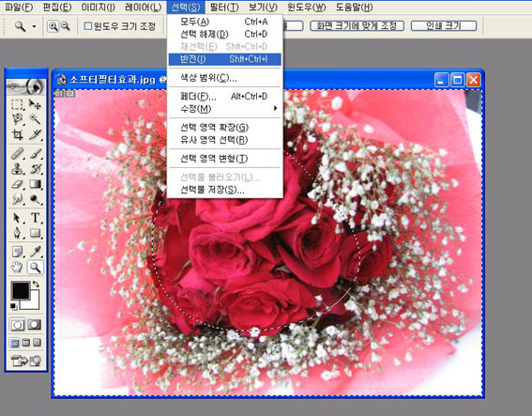Open the zoom tool preset dropdown arrow

click(x=34, y=26)
